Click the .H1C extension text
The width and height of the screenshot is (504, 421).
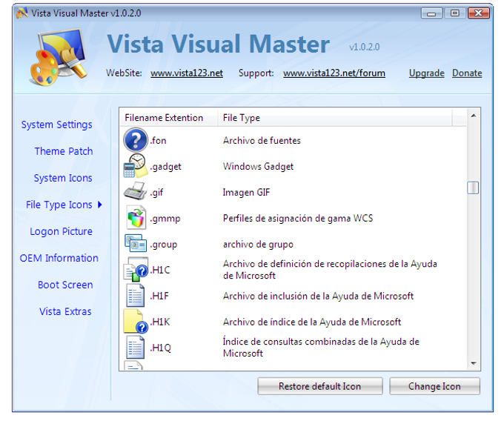tap(160, 270)
